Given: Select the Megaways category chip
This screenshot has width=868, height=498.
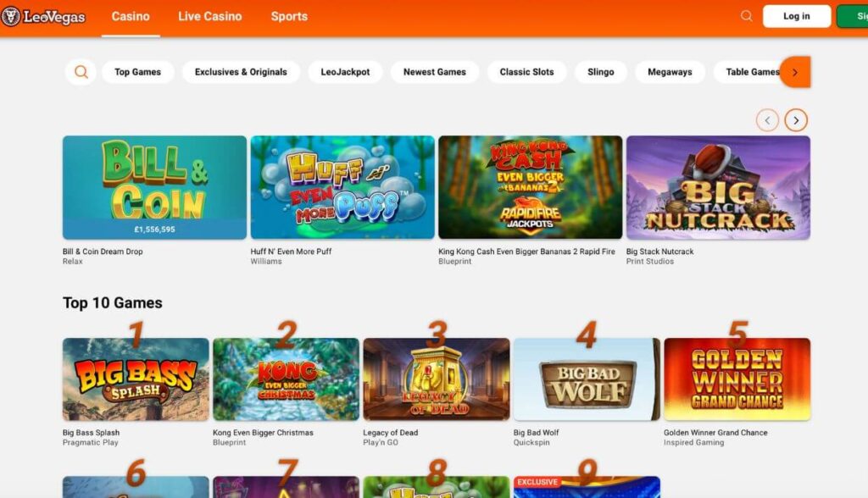Looking at the screenshot, I should click(x=670, y=72).
